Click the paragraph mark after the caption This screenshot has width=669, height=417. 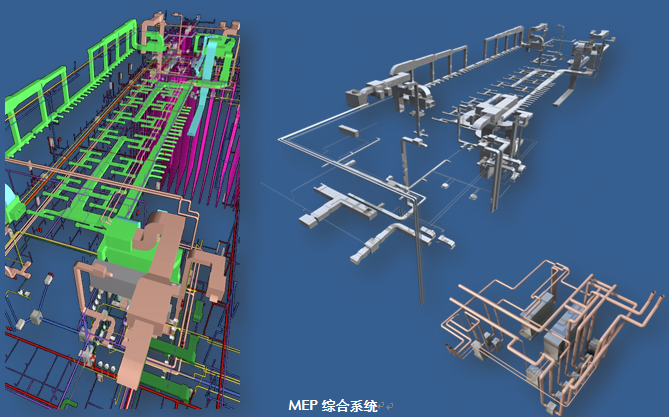pyautogui.click(x=382, y=407)
